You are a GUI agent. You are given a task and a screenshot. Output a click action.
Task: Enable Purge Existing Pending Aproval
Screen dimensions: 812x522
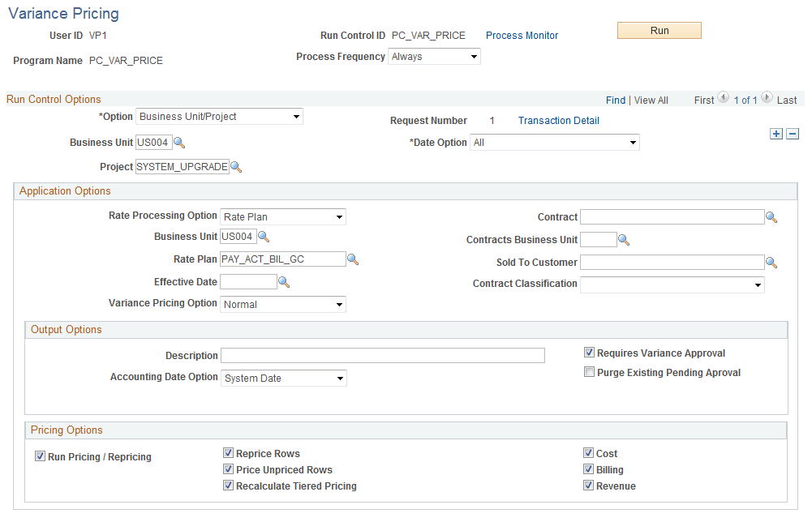click(589, 371)
